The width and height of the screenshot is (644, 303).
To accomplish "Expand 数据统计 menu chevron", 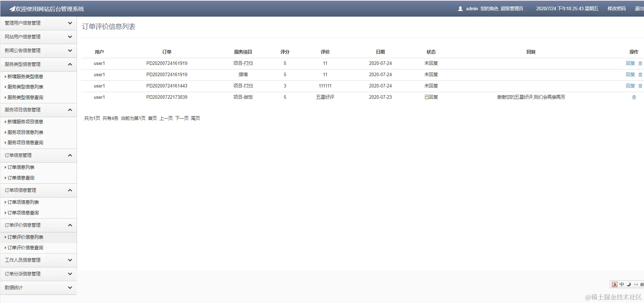I will coord(70,287).
